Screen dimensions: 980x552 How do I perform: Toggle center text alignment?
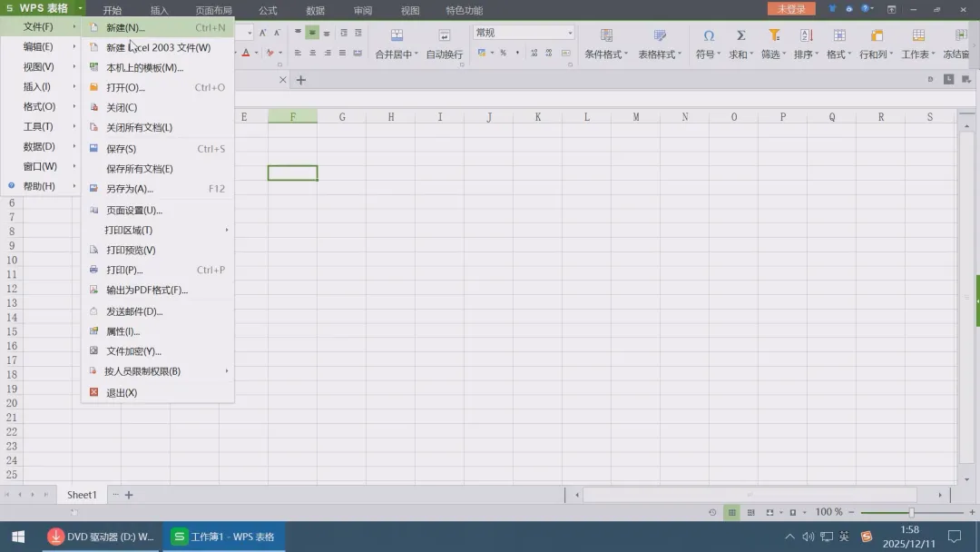312,54
